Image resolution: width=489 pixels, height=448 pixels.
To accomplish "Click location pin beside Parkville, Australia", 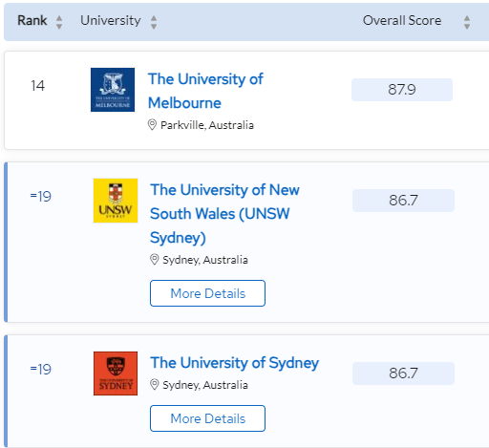I will 152,124.
